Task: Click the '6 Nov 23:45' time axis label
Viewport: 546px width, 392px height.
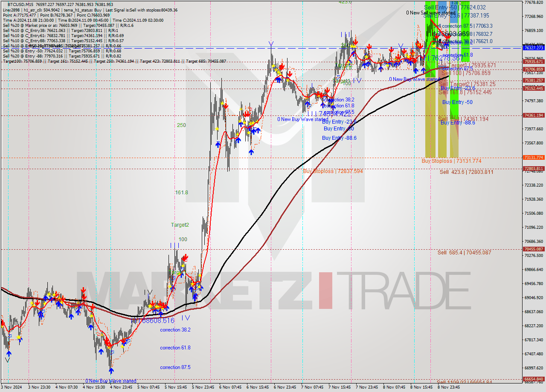Action: click(285, 387)
